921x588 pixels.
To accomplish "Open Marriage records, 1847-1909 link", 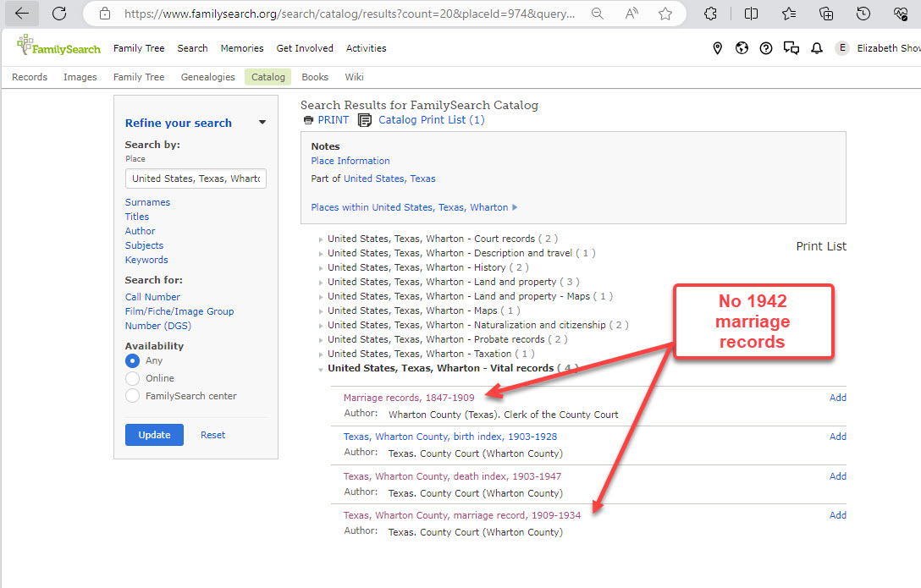I will 409,398.
